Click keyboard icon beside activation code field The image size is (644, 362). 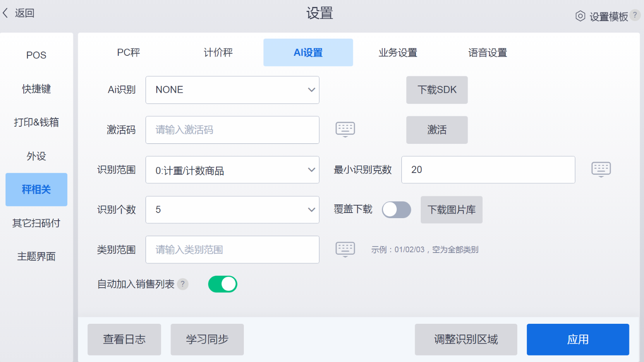coord(345,129)
